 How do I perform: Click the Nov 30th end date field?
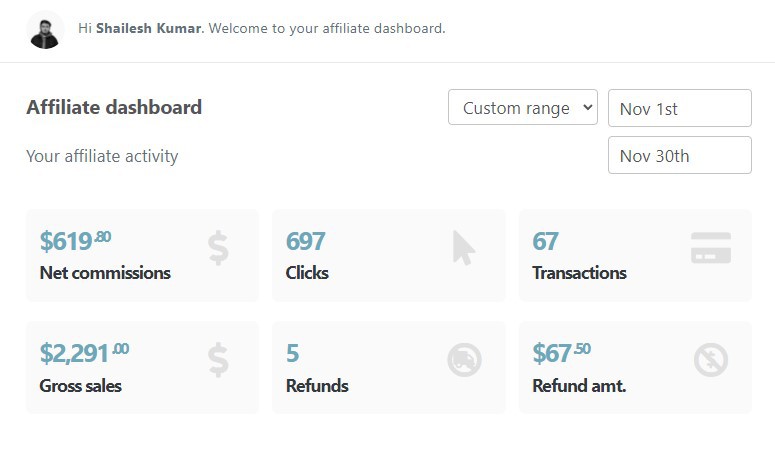pos(680,155)
